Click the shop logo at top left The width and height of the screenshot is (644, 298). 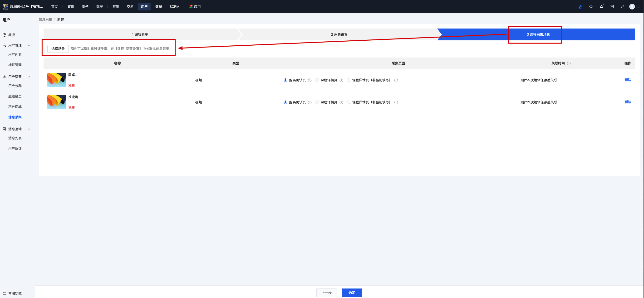5,7
